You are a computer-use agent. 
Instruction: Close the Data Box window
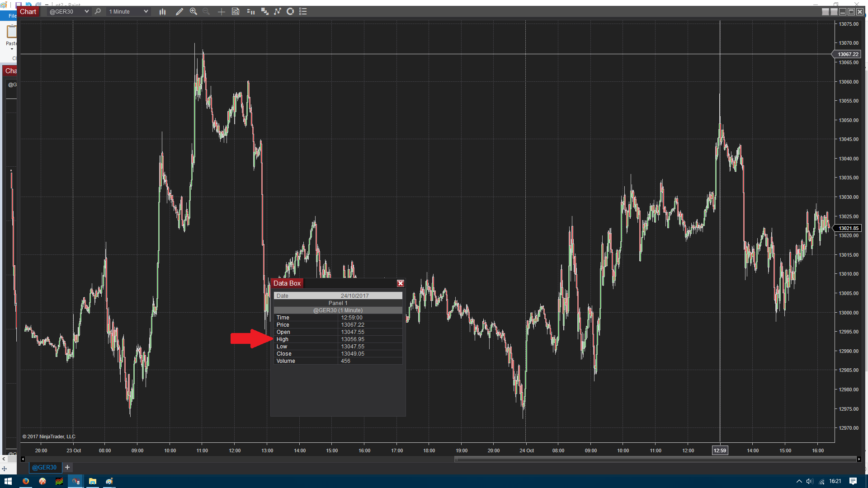coord(400,283)
